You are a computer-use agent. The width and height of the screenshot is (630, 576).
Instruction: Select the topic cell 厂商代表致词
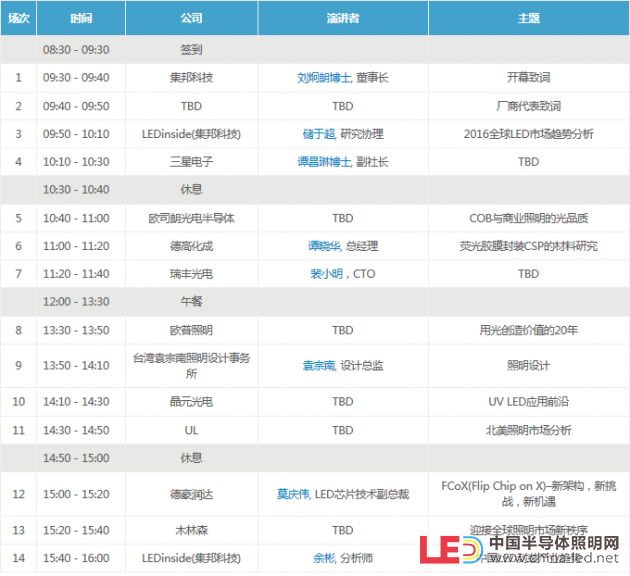[529, 106]
